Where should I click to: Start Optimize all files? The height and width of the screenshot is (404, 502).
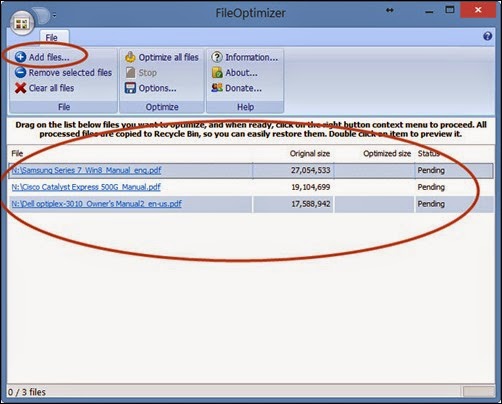[169, 57]
